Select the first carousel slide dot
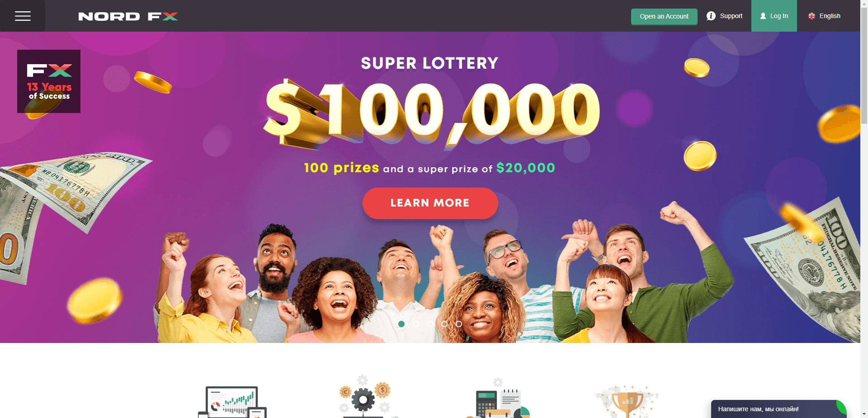Screen dimensions: 868x418 point(401,324)
